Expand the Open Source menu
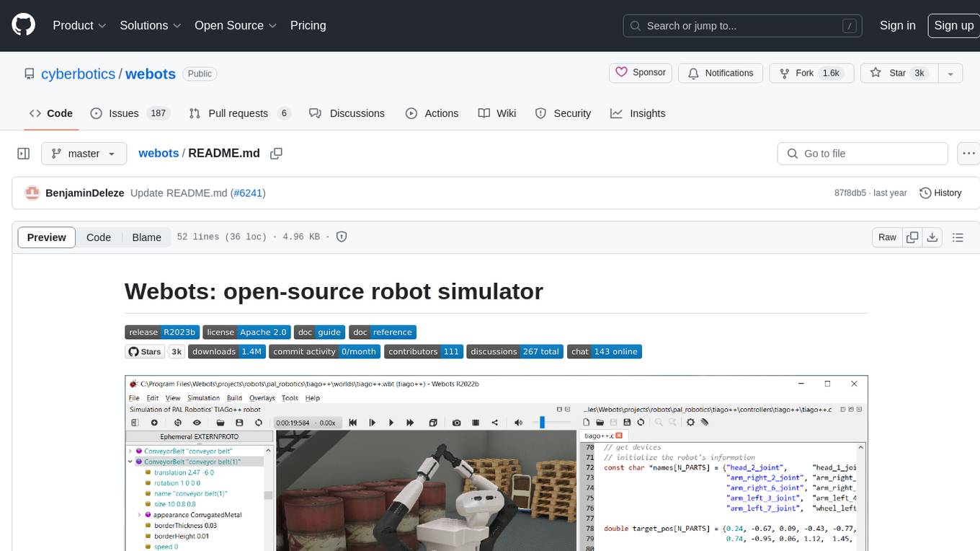This screenshot has width=980, height=551. click(236, 25)
